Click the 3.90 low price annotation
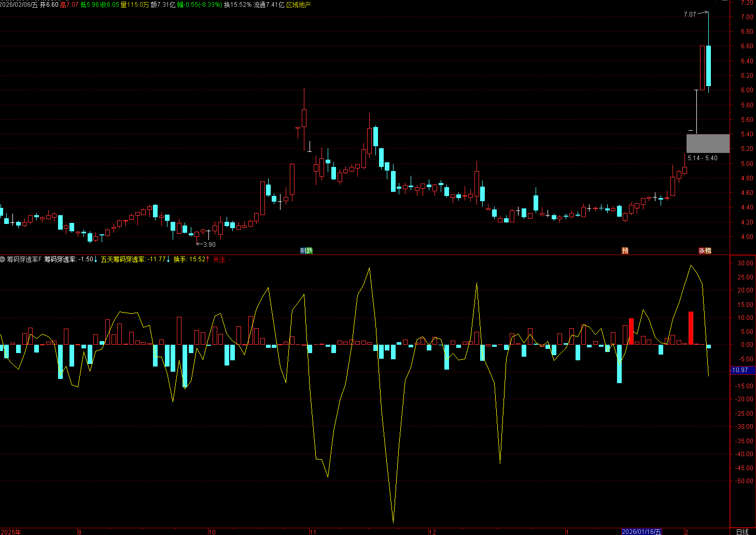This screenshot has width=756, height=535. (209, 244)
